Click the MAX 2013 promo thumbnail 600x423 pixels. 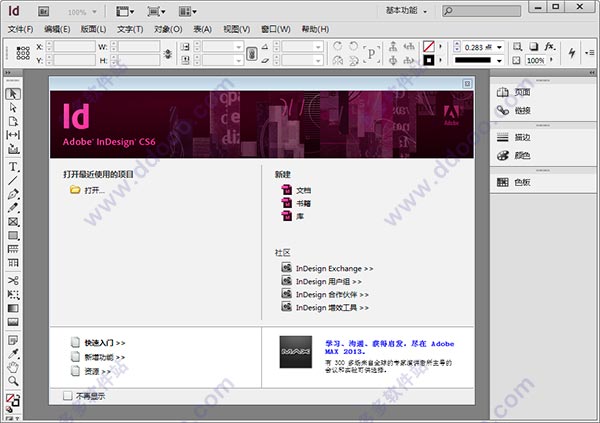[295, 352]
